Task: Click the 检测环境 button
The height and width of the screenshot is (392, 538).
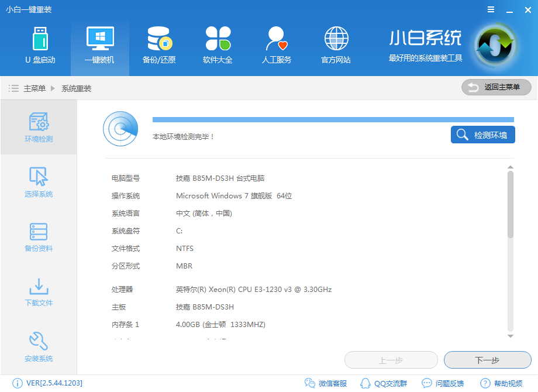Action: [x=483, y=135]
